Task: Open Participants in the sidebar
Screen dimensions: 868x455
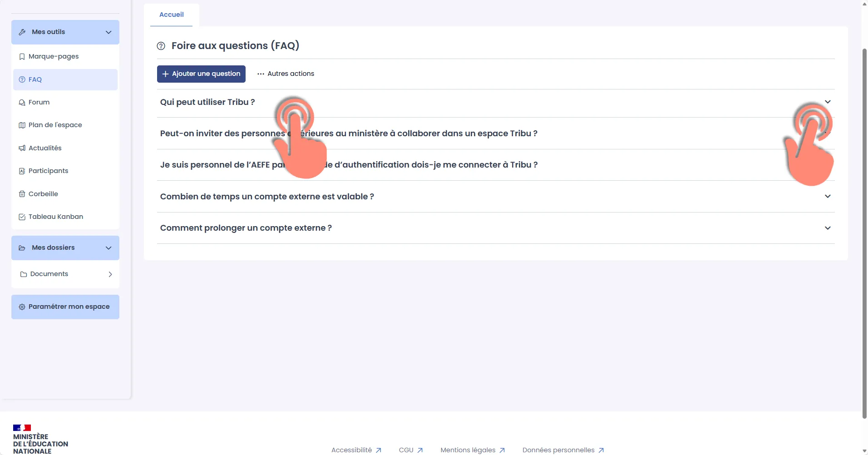Action: click(65, 171)
